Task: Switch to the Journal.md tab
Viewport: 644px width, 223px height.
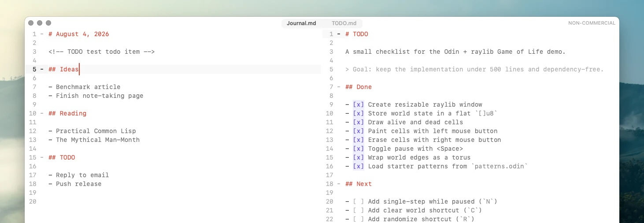Action: [301, 23]
